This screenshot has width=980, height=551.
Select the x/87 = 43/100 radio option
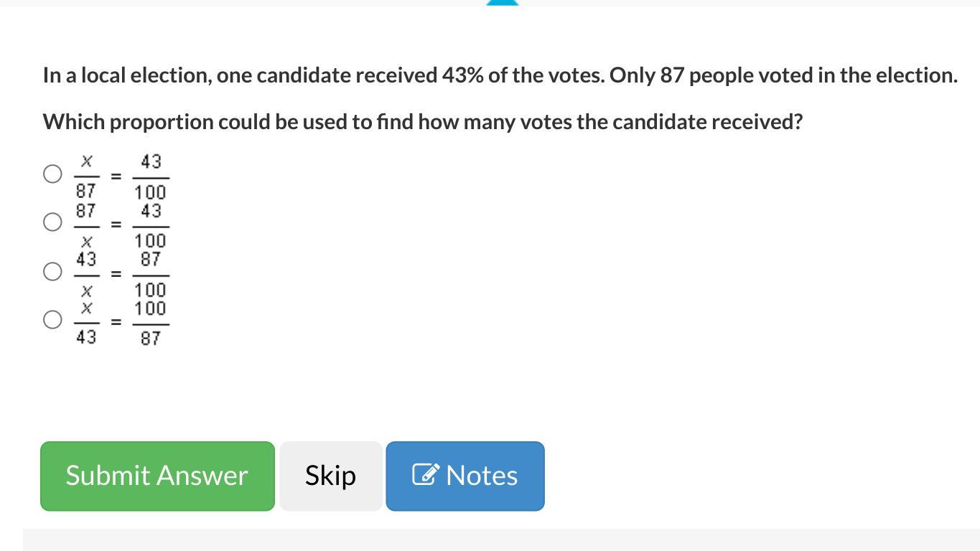52,174
